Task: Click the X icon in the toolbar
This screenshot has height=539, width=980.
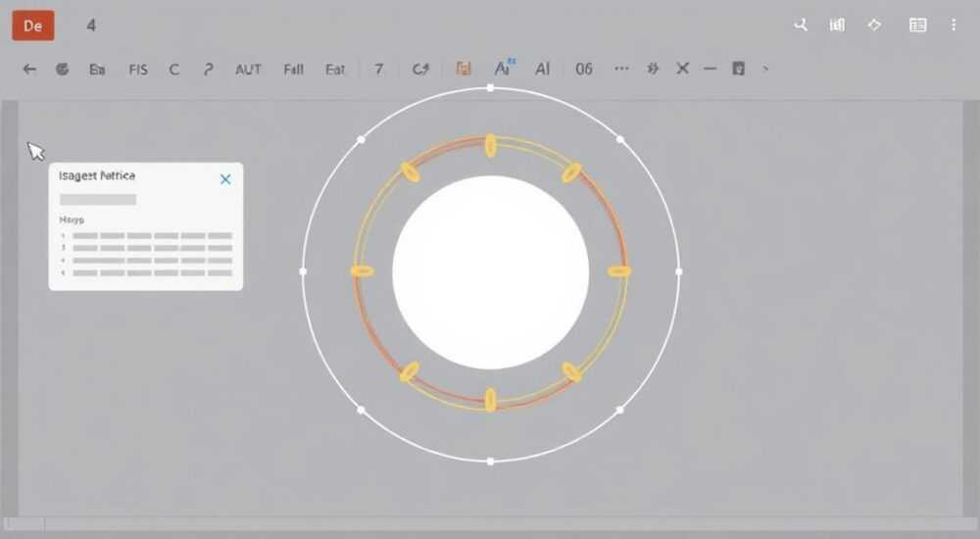Action: [x=682, y=69]
